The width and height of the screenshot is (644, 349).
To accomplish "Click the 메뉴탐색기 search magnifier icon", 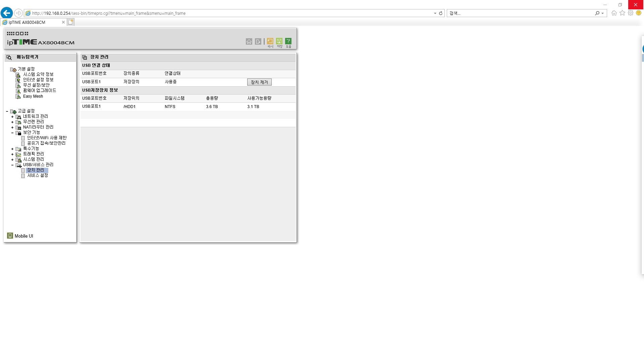I will pos(9,57).
